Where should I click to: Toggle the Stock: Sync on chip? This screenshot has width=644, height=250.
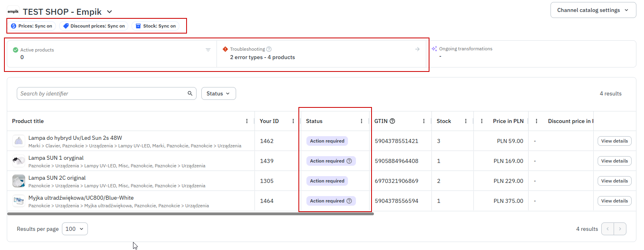tap(155, 26)
